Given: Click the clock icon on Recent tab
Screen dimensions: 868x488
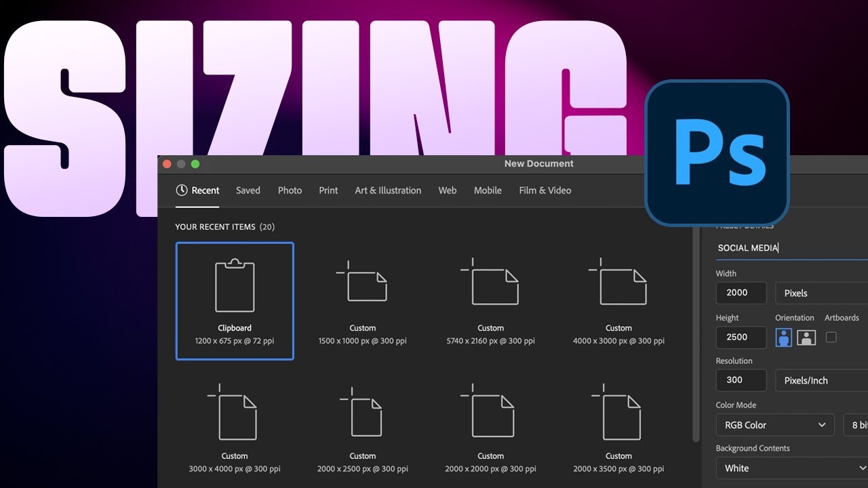Looking at the screenshot, I should click(x=181, y=190).
